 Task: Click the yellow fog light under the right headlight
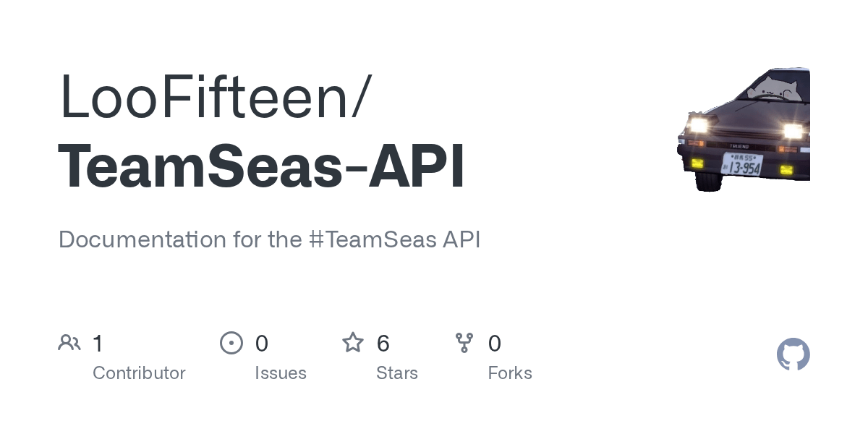[x=786, y=170]
